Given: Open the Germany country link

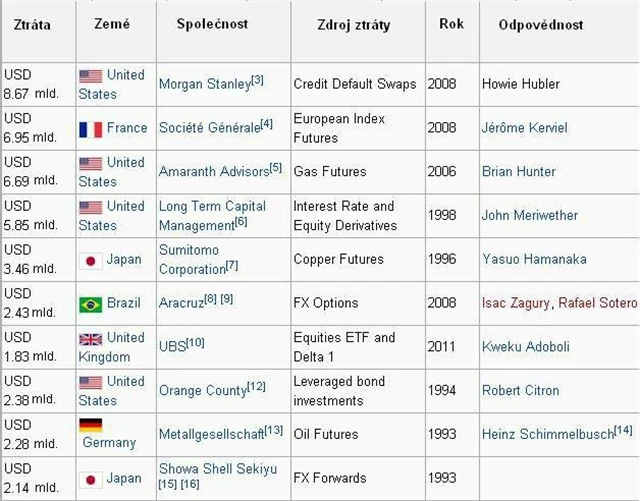Looking at the screenshot, I should pyautogui.click(x=109, y=442).
